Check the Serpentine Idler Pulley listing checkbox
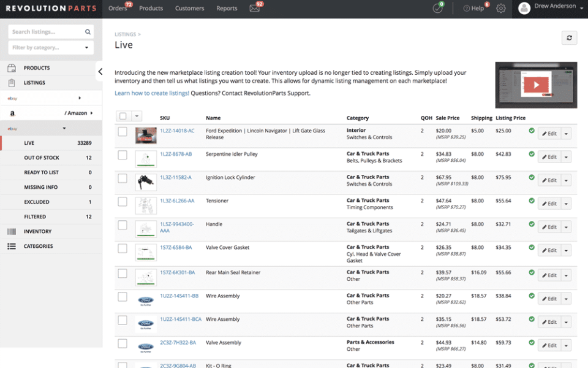This screenshot has height=368, width=588. tap(122, 155)
